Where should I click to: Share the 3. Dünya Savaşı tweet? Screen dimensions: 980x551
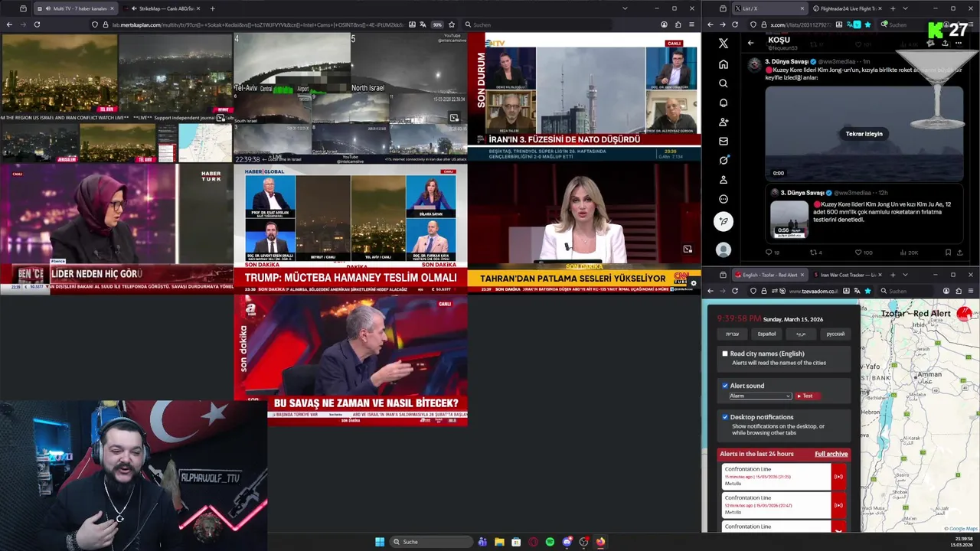point(960,253)
